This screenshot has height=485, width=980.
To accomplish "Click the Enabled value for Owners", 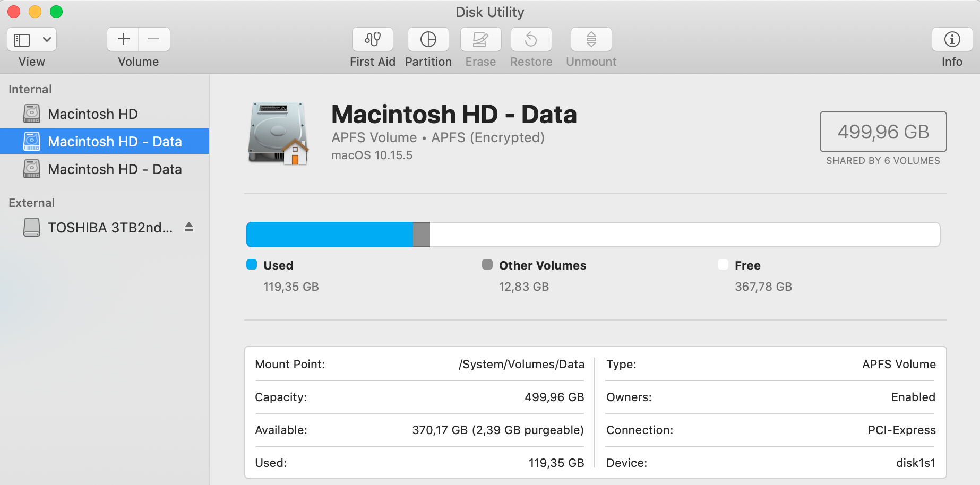I will pyautogui.click(x=913, y=397).
